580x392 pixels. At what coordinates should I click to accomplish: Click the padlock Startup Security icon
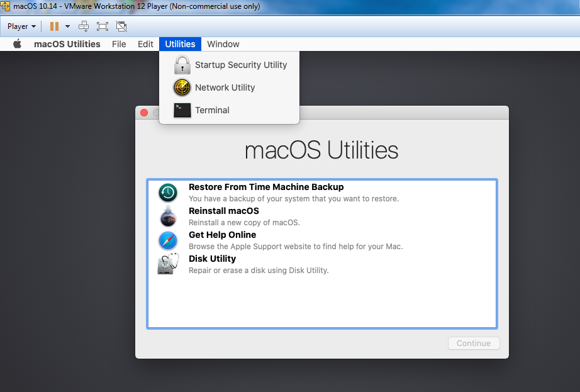182,65
